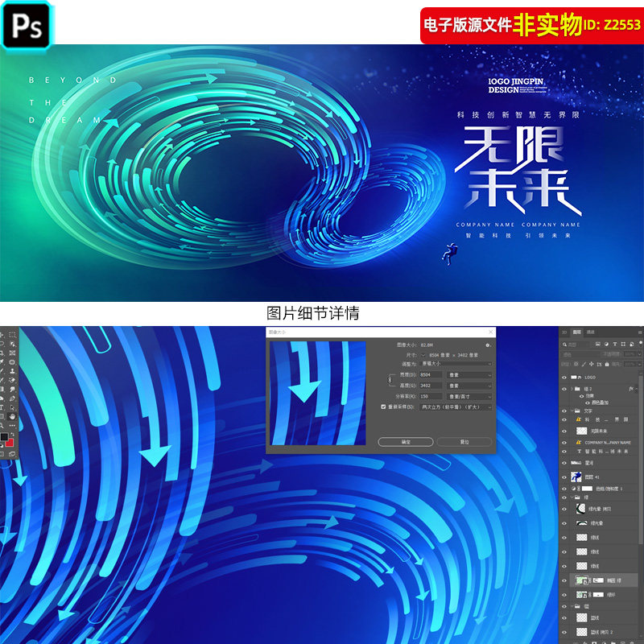Switch to the 通道 Channels tab
This screenshot has height=644, width=644.
(591, 332)
